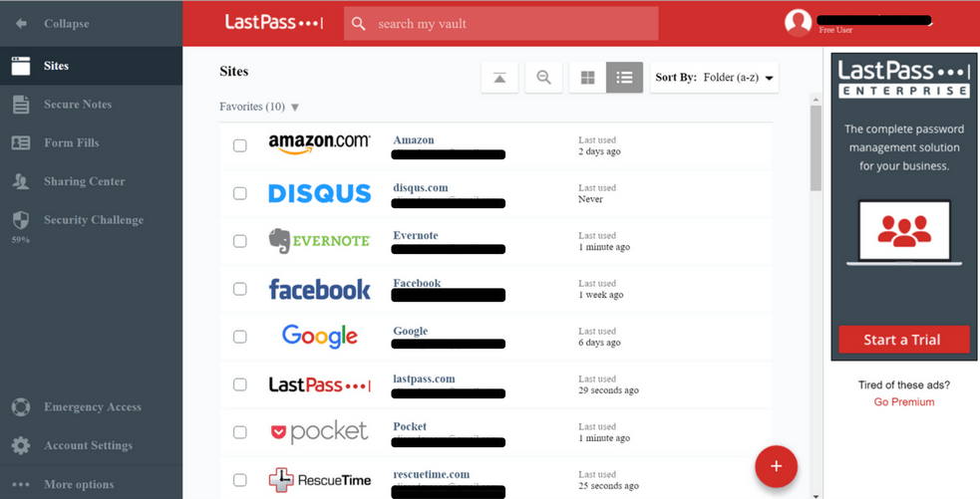Open the user account menu arrow

(x=930, y=23)
